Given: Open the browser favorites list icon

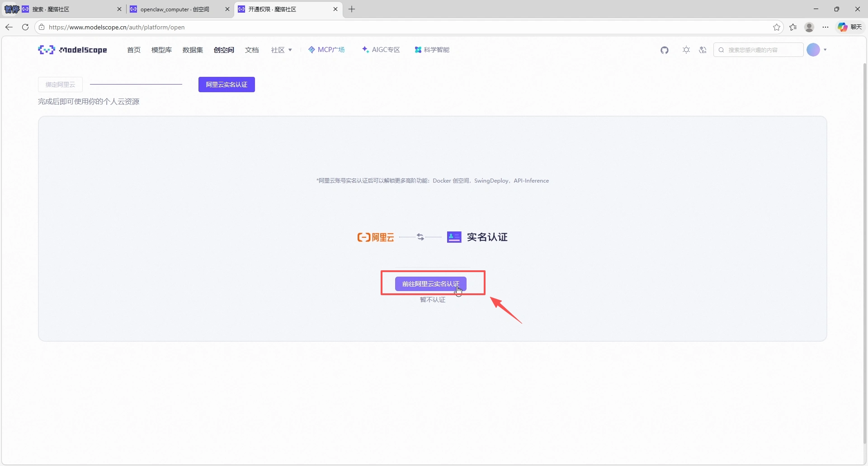Looking at the screenshot, I should [x=793, y=27].
